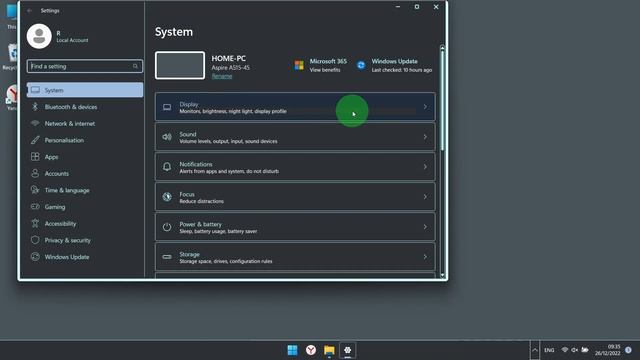640x360 pixels.
Task: Select System in the sidebar
Action: (x=85, y=90)
